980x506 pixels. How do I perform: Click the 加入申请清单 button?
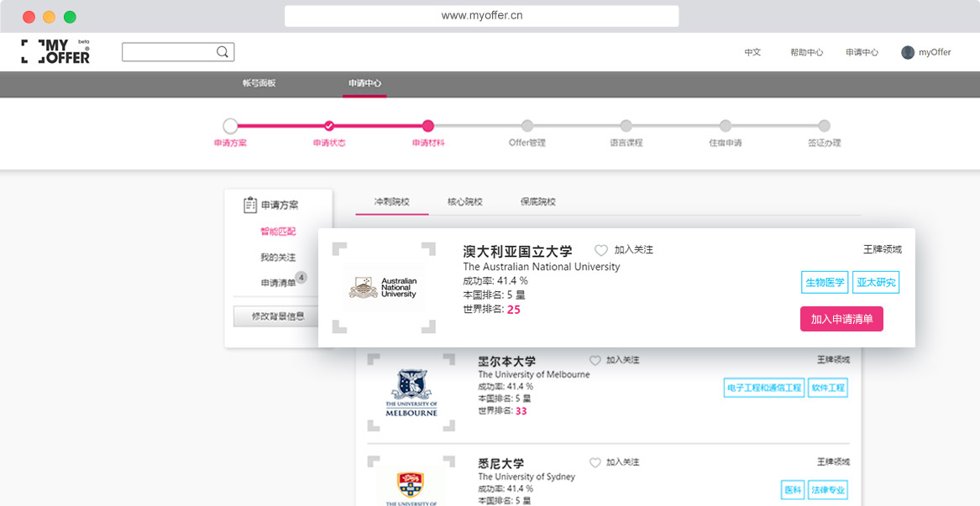pos(841,319)
